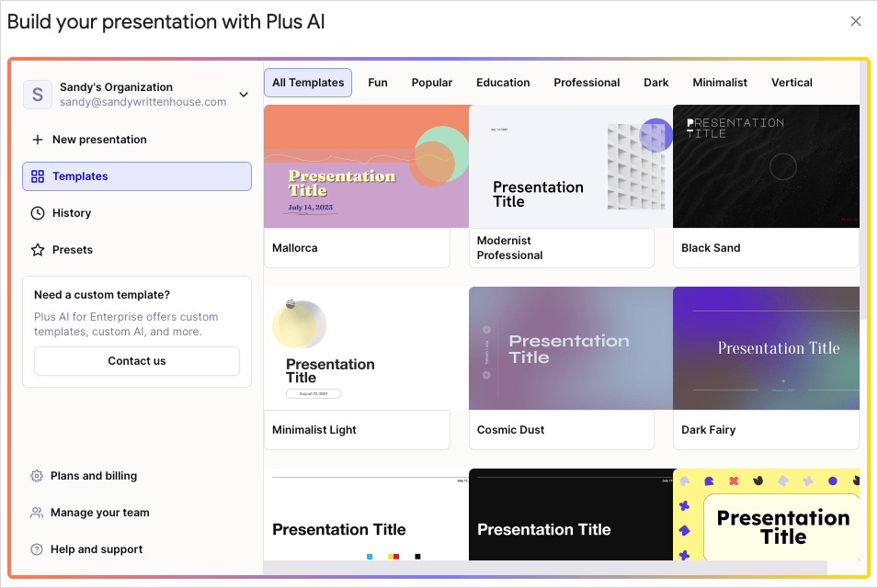The image size is (878, 588).
Task: Open the Professional category tab
Action: pos(587,83)
